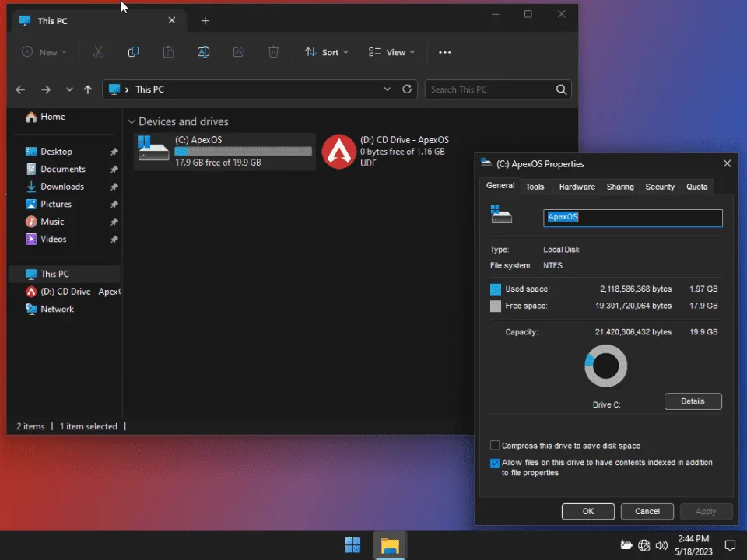Click the drive label ApexOS field
This screenshot has width=747, height=560.
(x=633, y=218)
